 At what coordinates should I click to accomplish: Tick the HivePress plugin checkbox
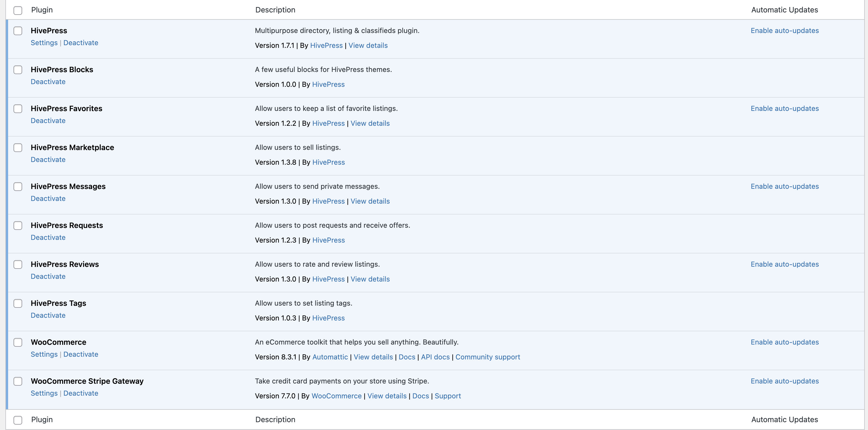pos(18,31)
